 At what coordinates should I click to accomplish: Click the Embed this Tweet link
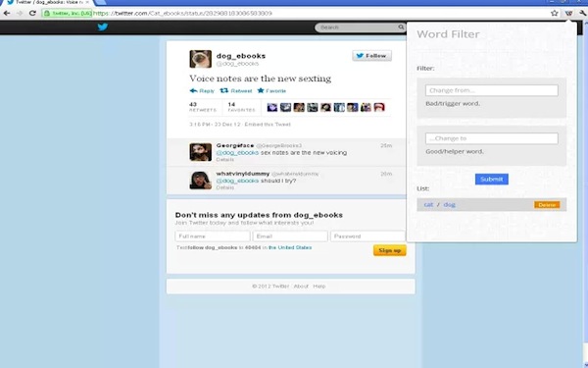click(268, 125)
